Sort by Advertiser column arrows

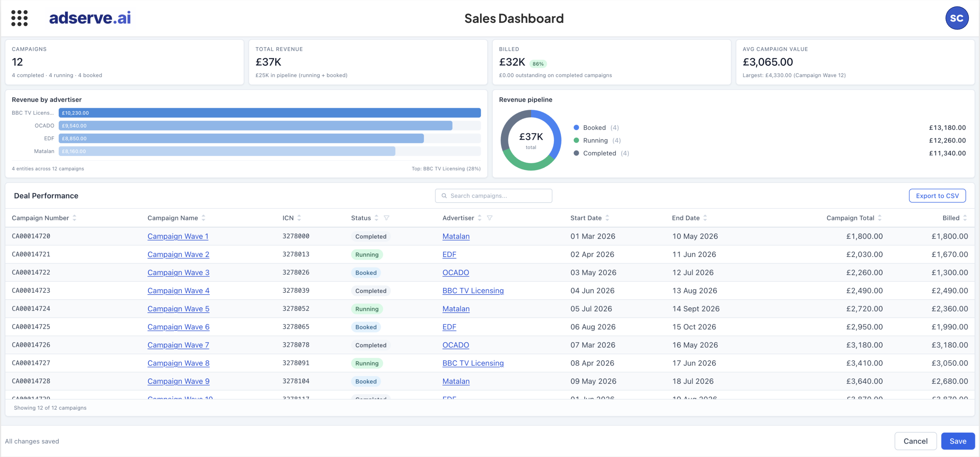pyautogui.click(x=479, y=218)
